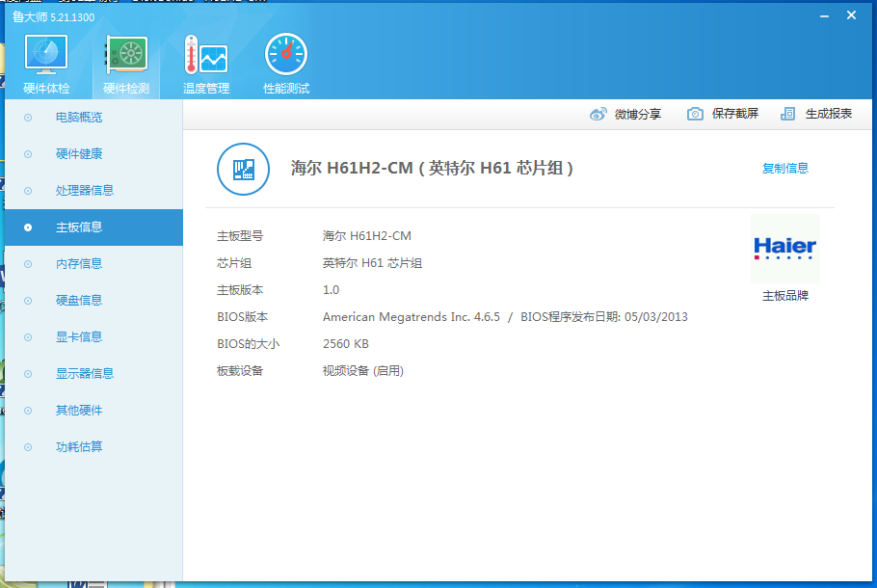
Task: Open 硬件健康 in the sidebar
Action: pyautogui.click(x=79, y=154)
